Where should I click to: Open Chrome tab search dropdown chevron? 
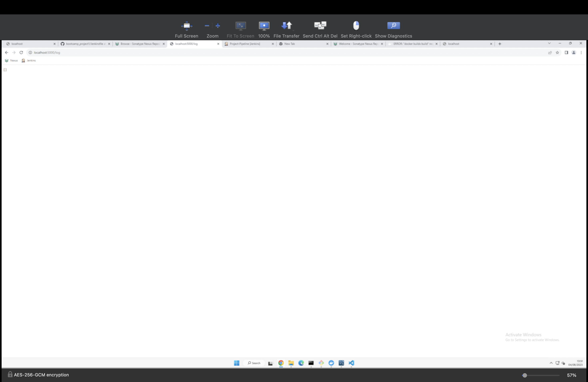click(x=549, y=43)
